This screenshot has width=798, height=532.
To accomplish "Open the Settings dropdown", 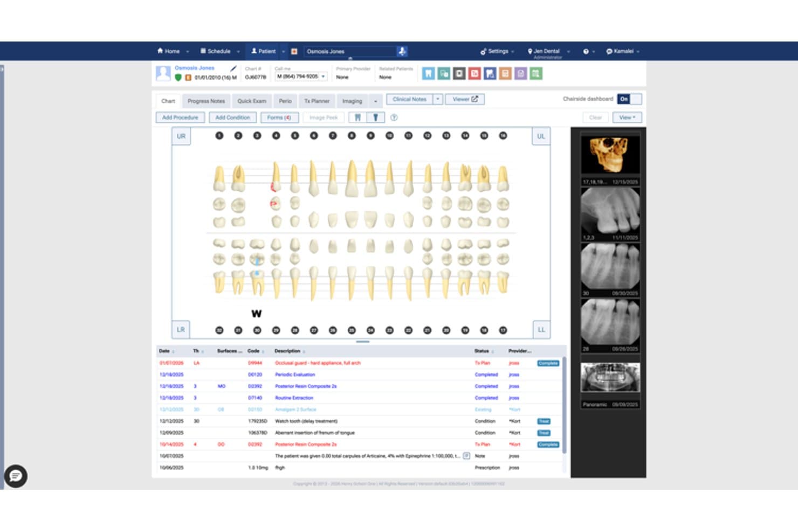I will pyautogui.click(x=497, y=51).
